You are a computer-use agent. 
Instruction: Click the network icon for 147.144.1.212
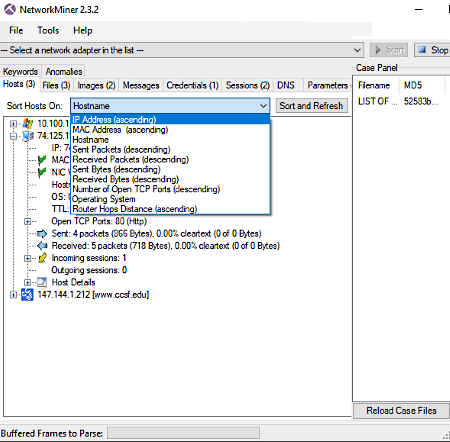point(27,295)
